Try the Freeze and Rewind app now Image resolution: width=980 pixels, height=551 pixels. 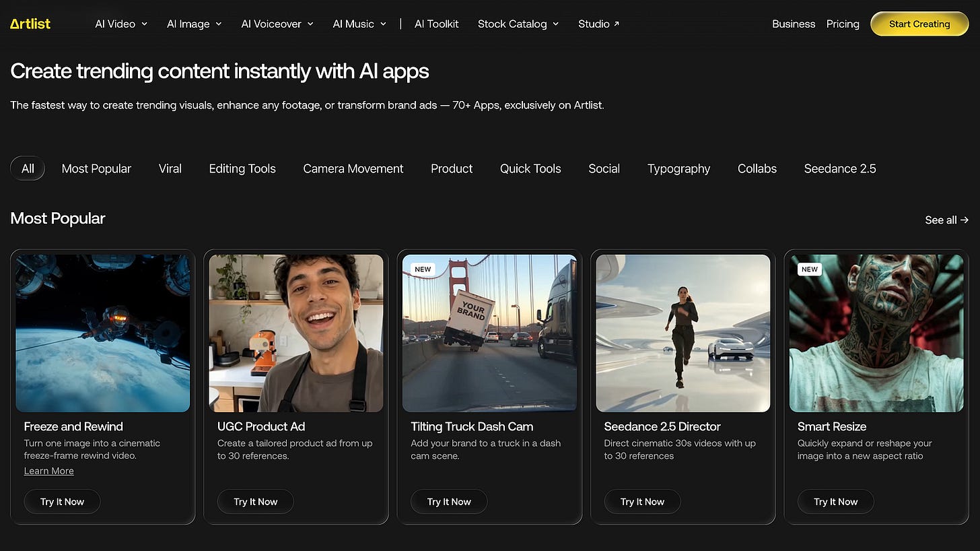(62, 502)
